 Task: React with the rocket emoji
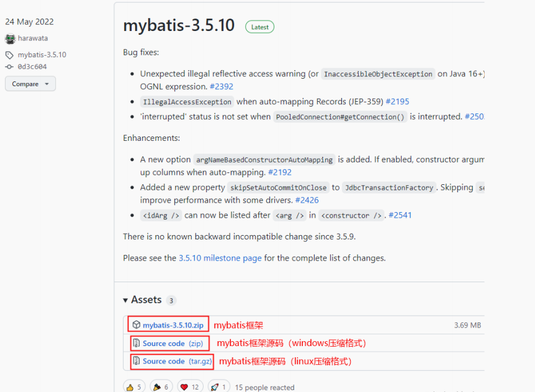click(x=218, y=387)
